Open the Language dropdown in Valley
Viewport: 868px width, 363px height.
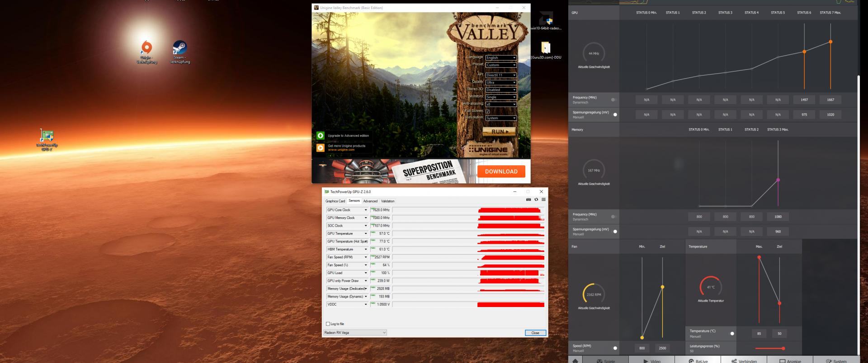click(x=500, y=58)
